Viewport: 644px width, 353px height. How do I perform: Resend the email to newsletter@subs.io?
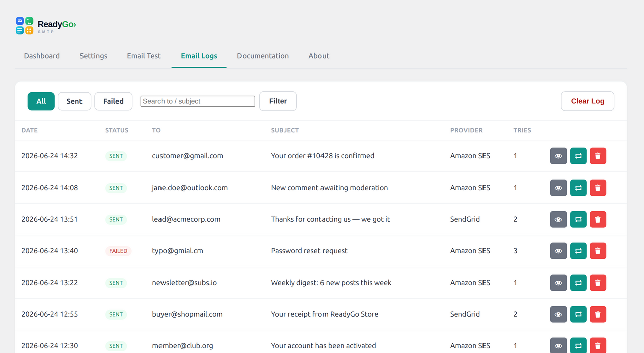click(578, 283)
